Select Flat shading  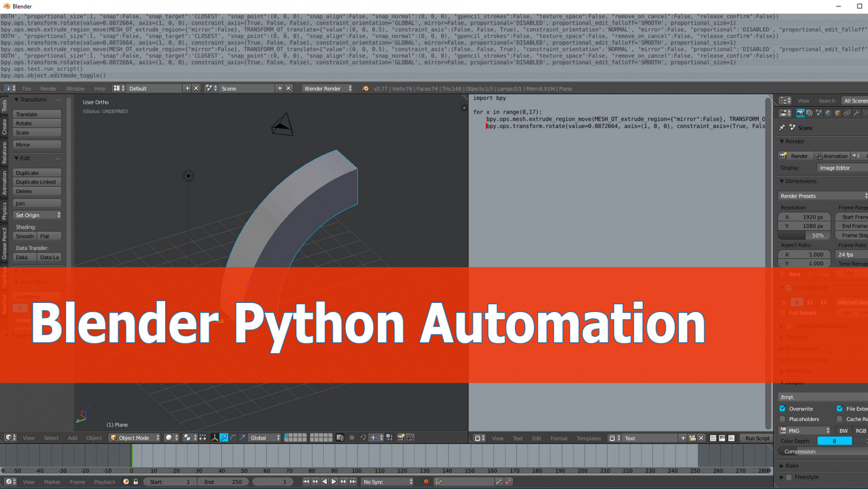(x=48, y=236)
